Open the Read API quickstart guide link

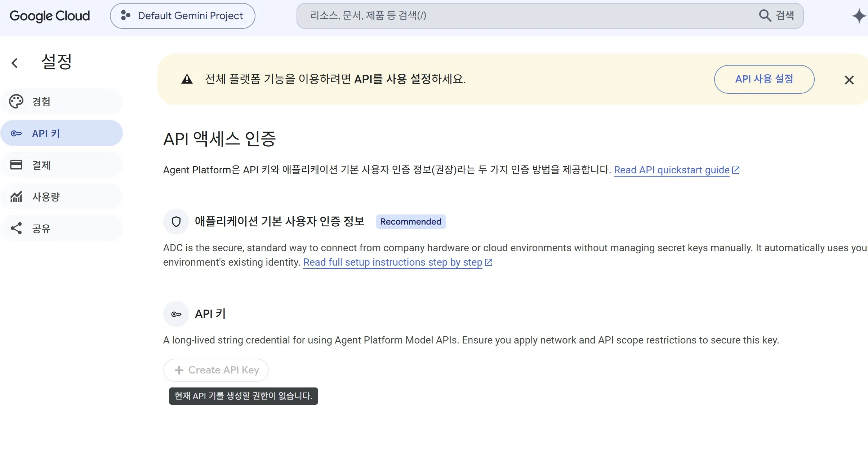point(672,170)
